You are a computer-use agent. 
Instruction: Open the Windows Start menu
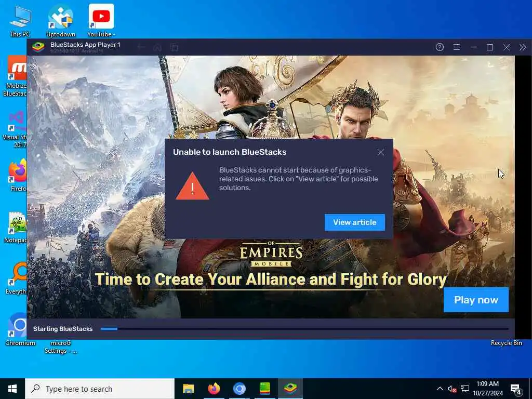point(12,389)
